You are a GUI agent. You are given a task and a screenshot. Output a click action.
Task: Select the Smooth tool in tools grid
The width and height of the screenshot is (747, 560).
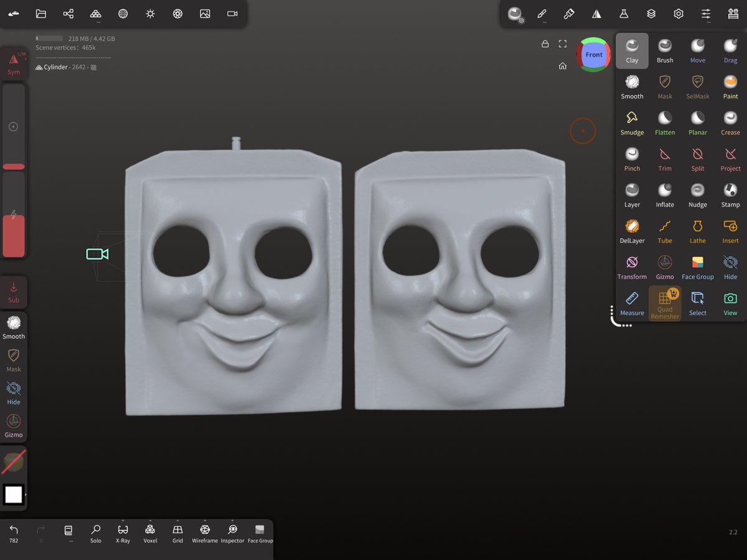pyautogui.click(x=632, y=86)
